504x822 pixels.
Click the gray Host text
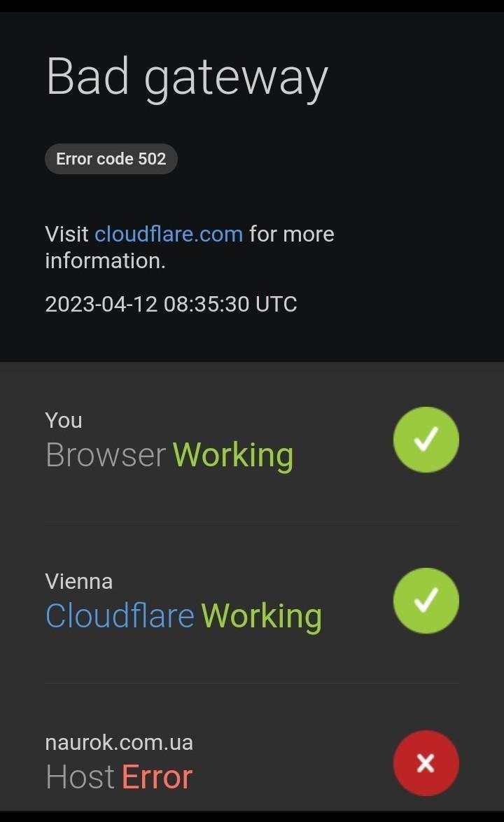(x=80, y=777)
